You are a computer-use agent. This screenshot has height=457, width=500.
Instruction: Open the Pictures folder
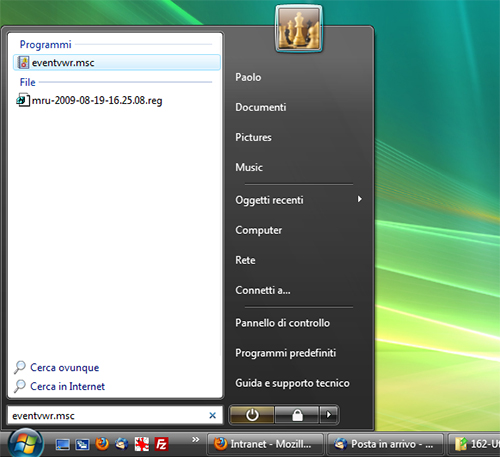(x=253, y=137)
